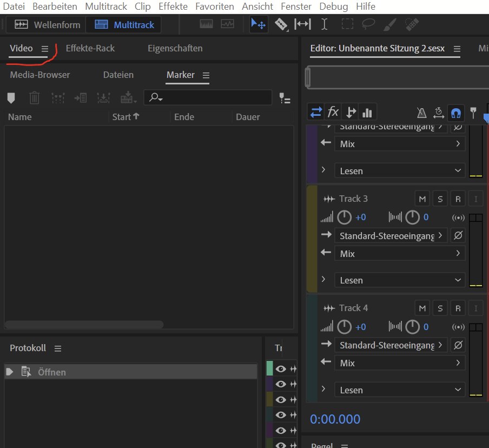Select the Move tool in the toolbar
This screenshot has height=448, width=489.
tap(259, 24)
